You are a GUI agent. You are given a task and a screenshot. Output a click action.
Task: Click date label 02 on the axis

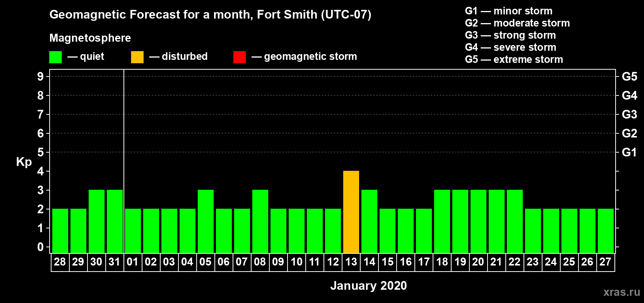pos(151,262)
